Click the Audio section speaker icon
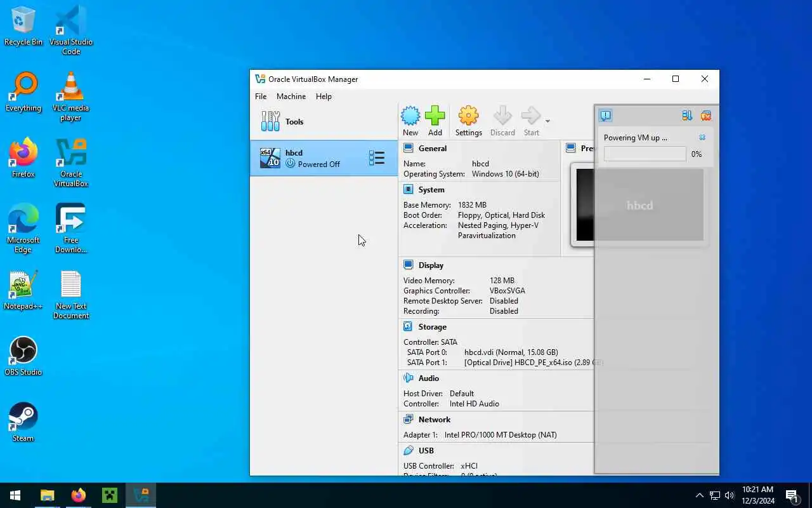Screen dimensions: 812x508 [x=408, y=378]
